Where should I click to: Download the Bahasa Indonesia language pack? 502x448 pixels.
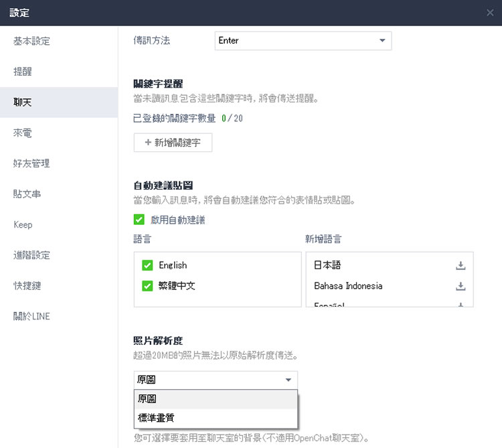coord(460,286)
